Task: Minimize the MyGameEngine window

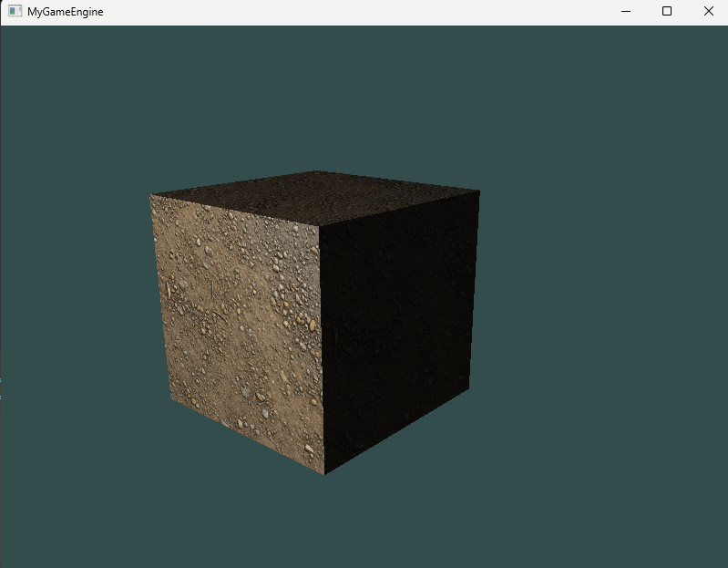Action: tap(626, 11)
